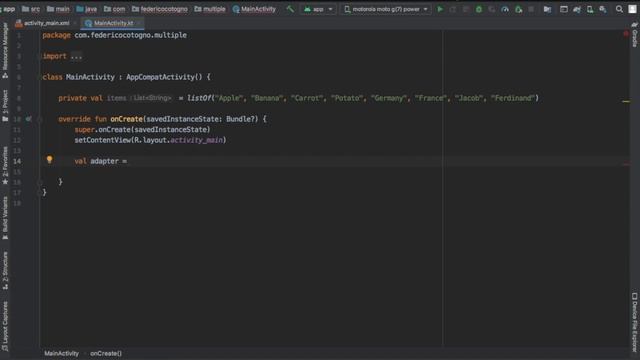Click the multiple breadcrumb folder
Screen dimensions: 640x360
click(x=210, y=9)
